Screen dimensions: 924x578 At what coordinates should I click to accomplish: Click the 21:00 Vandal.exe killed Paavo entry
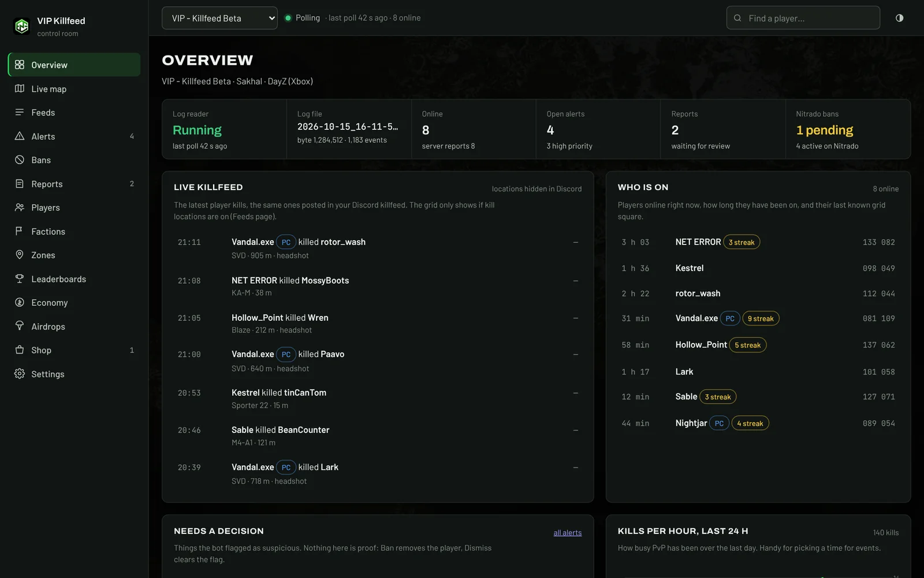[x=378, y=361]
